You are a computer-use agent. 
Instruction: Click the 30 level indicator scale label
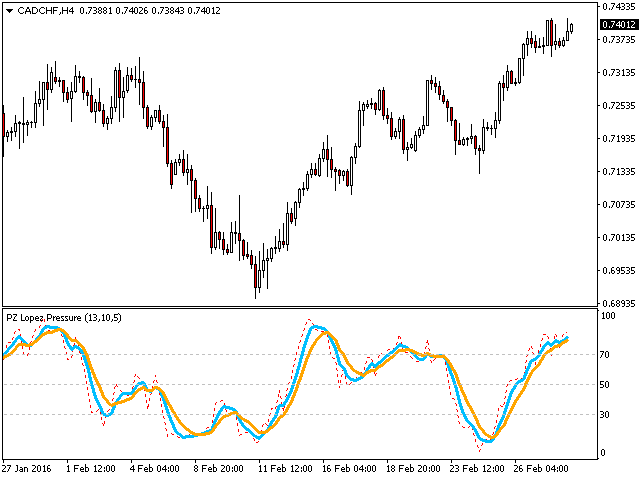coord(604,415)
